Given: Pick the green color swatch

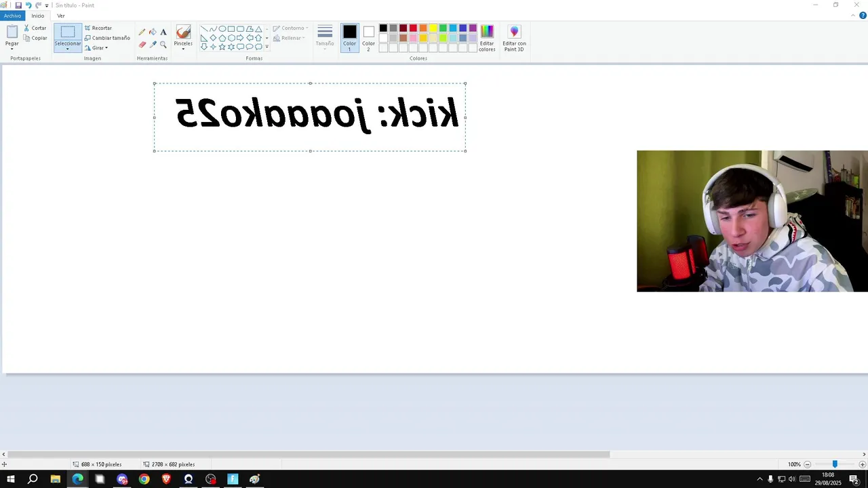Looking at the screenshot, I should [443, 28].
